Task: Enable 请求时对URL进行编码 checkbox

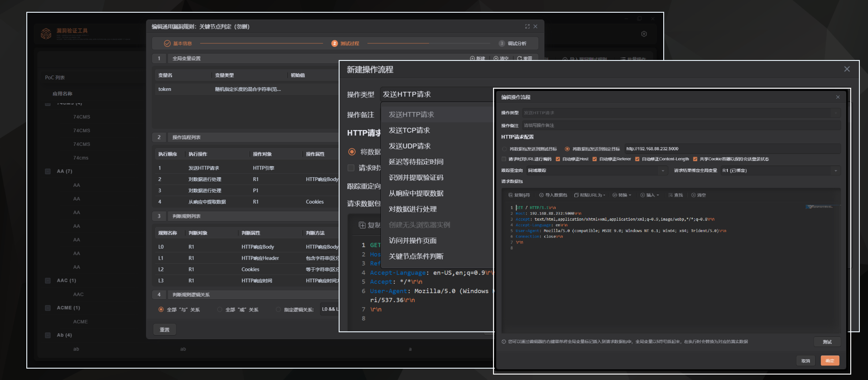Action: (x=503, y=159)
